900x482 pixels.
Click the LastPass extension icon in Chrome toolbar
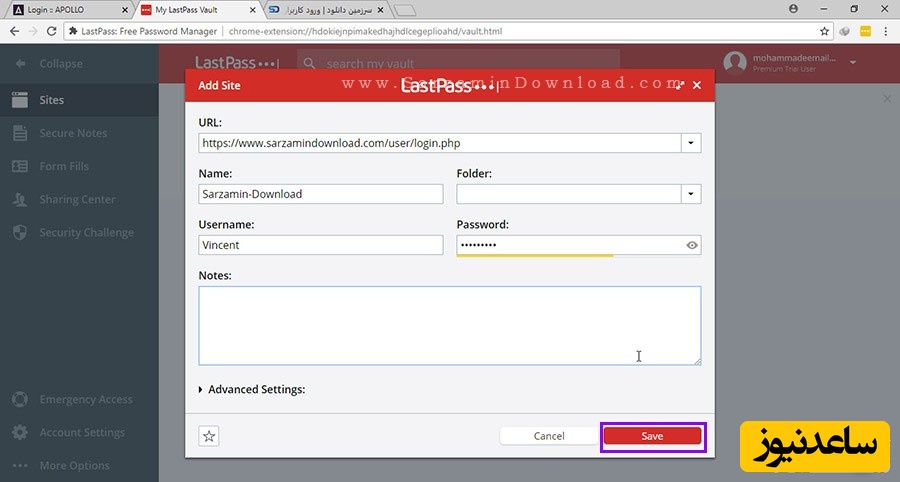point(864,32)
